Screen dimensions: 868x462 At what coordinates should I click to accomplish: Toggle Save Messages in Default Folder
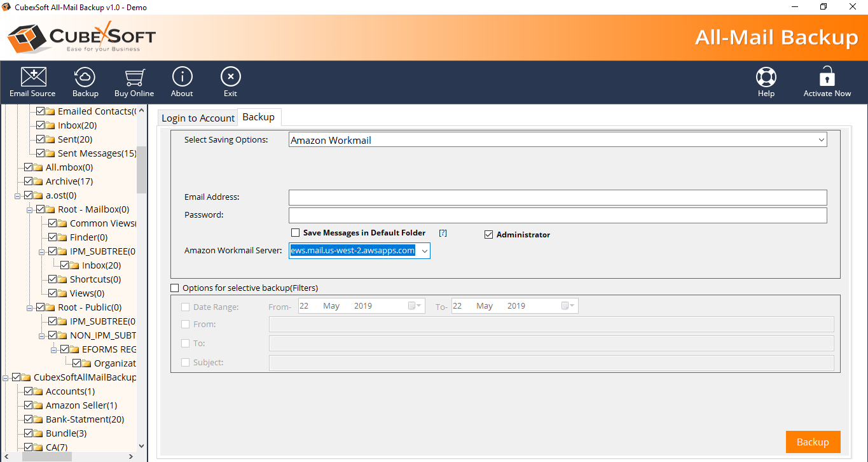[295, 233]
